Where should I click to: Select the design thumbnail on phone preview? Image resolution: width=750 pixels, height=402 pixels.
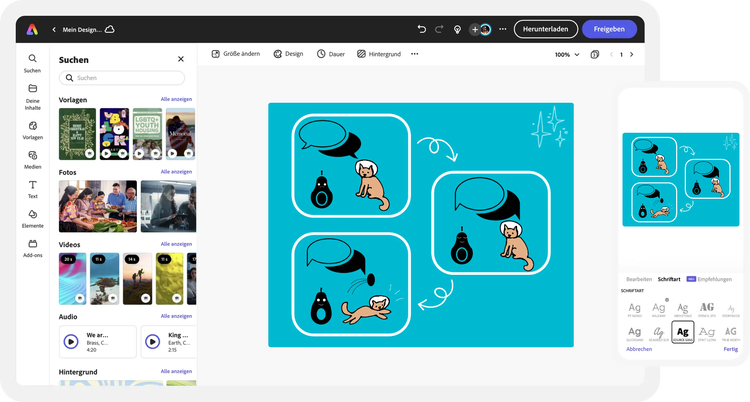pyautogui.click(x=681, y=179)
